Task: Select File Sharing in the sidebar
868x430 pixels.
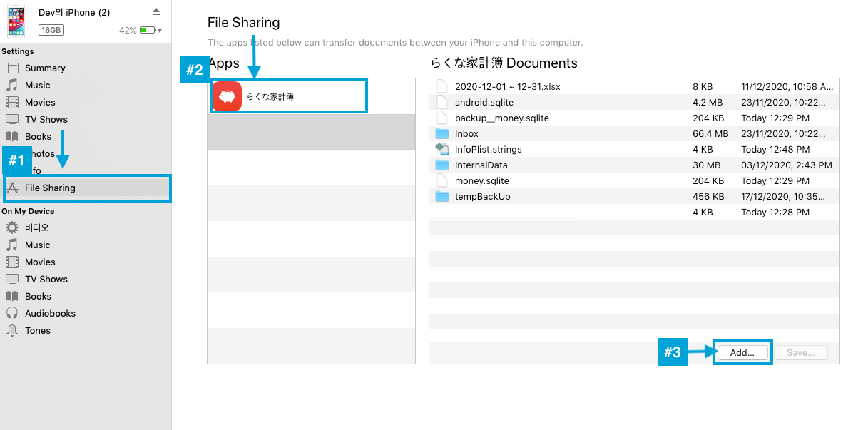Action: (x=50, y=188)
